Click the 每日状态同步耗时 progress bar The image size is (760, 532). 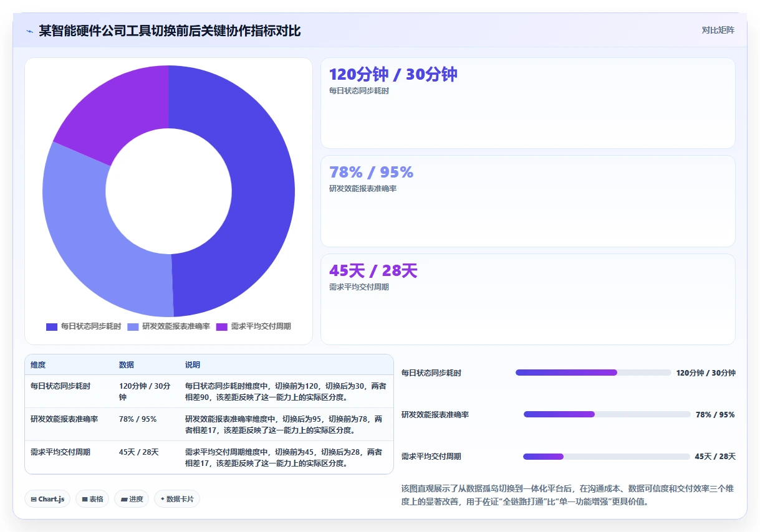[593, 373]
